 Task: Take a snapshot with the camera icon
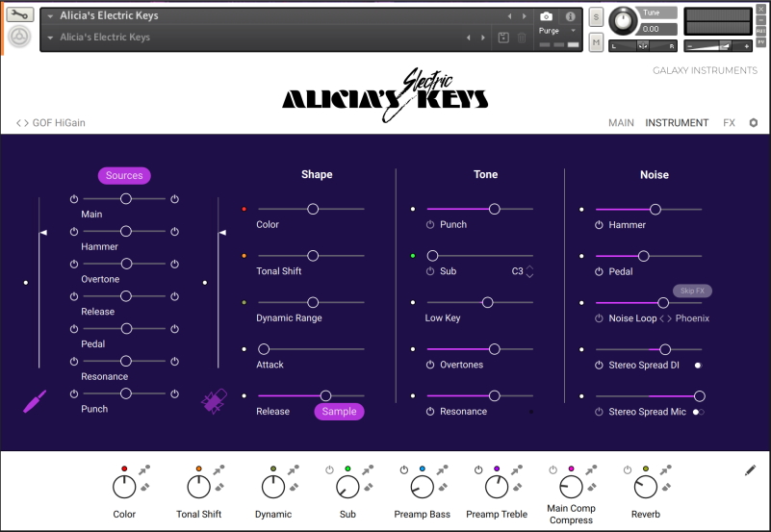point(547,16)
